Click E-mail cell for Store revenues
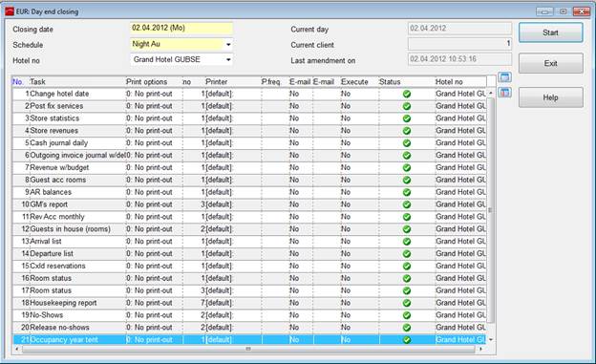This screenshot has height=364, width=596. point(301,131)
